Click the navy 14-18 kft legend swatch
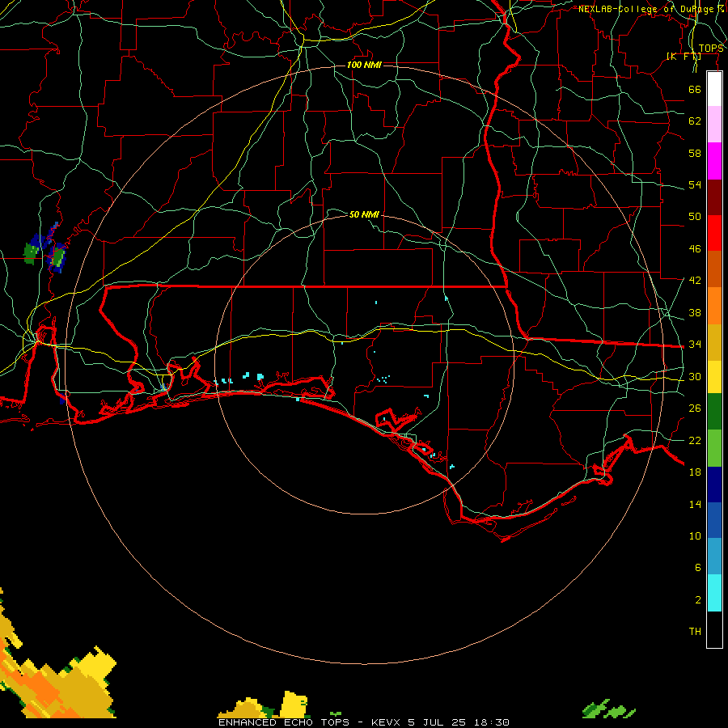 coord(714,485)
